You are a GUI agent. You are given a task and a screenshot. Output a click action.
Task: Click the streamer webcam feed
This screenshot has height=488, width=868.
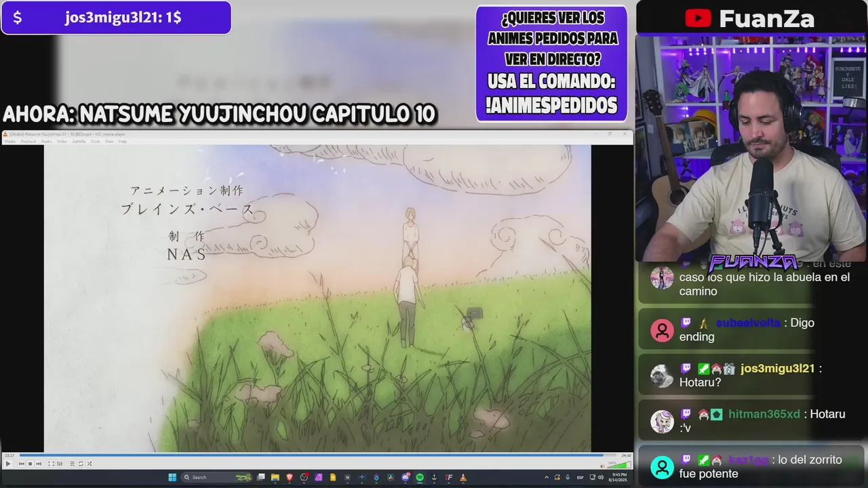click(751, 149)
